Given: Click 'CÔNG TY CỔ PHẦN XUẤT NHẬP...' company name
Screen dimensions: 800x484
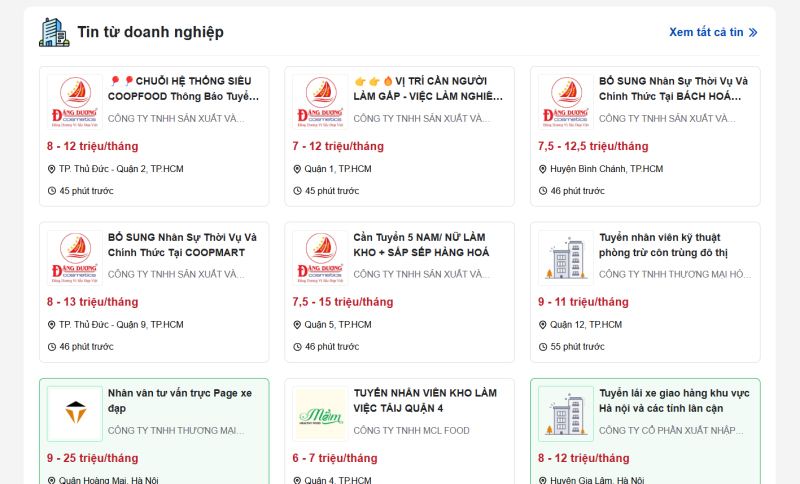Looking at the screenshot, I should pos(671,430).
